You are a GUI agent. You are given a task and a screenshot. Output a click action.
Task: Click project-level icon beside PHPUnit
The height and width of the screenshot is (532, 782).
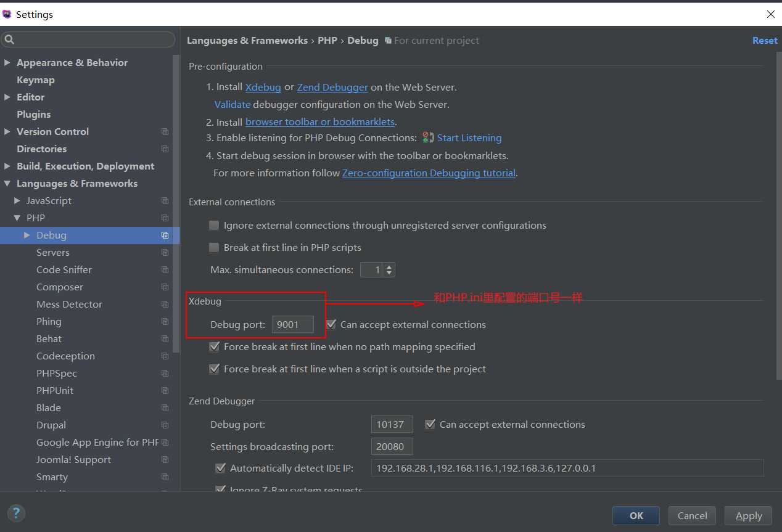pos(165,390)
